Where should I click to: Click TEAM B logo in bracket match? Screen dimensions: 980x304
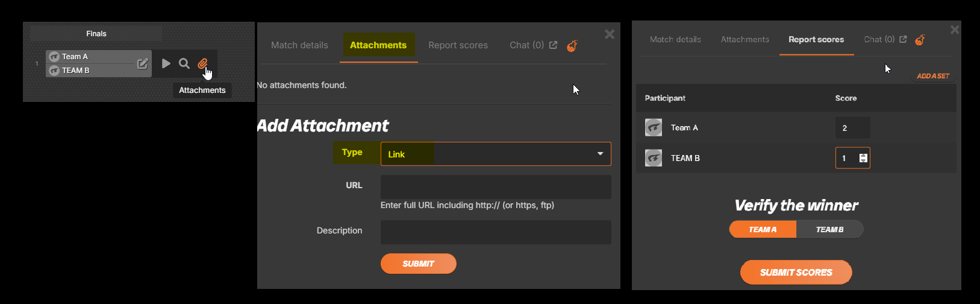(54, 71)
